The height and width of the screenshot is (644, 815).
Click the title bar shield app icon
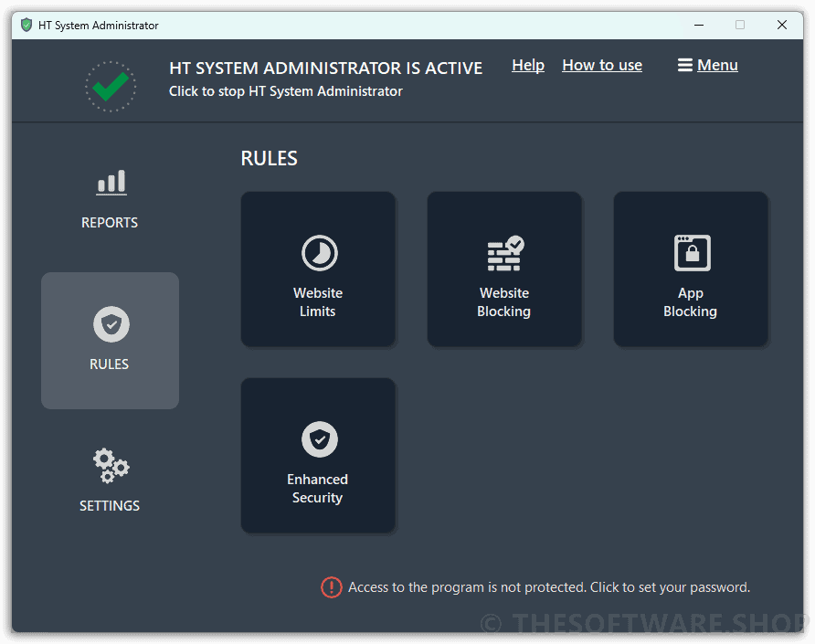click(x=26, y=25)
